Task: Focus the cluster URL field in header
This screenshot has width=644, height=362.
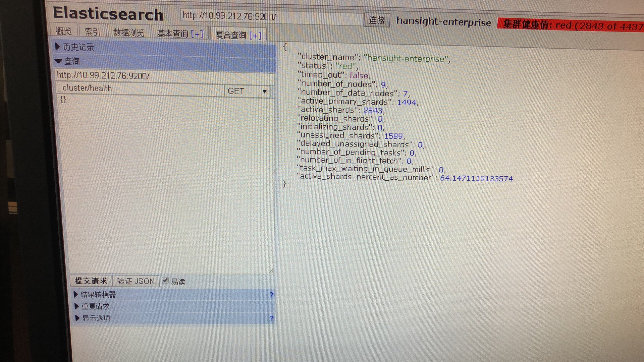Action: click(272, 16)
